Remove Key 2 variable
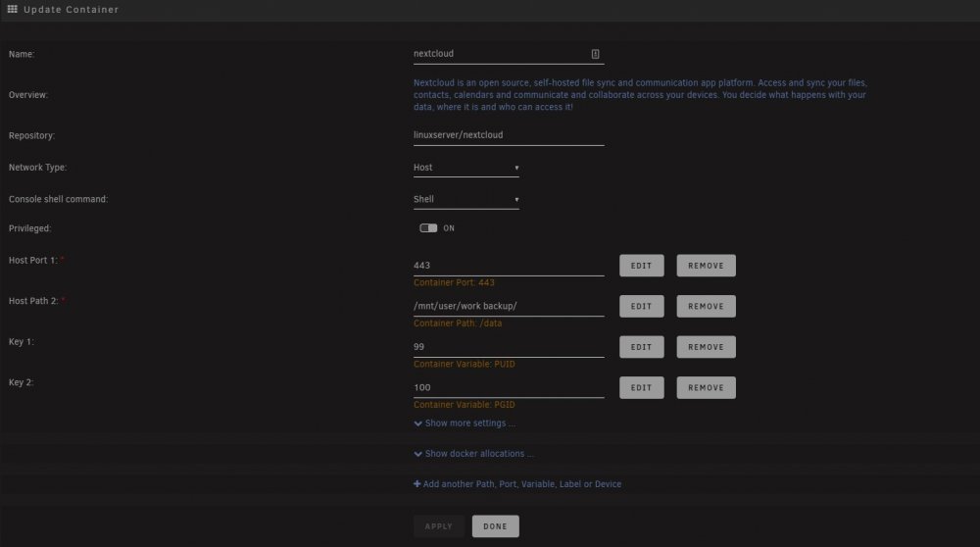980x547 pixels. (x=706, y=387)
